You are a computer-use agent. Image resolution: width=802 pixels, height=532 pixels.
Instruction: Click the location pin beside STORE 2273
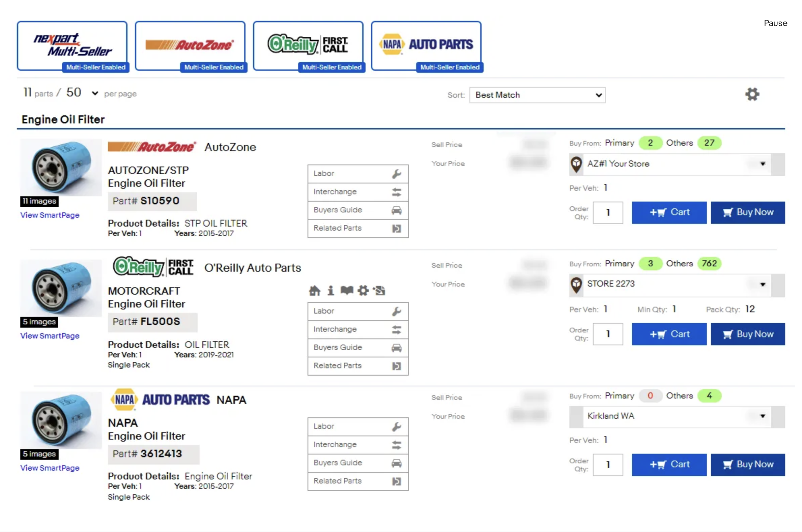(576, 285)
